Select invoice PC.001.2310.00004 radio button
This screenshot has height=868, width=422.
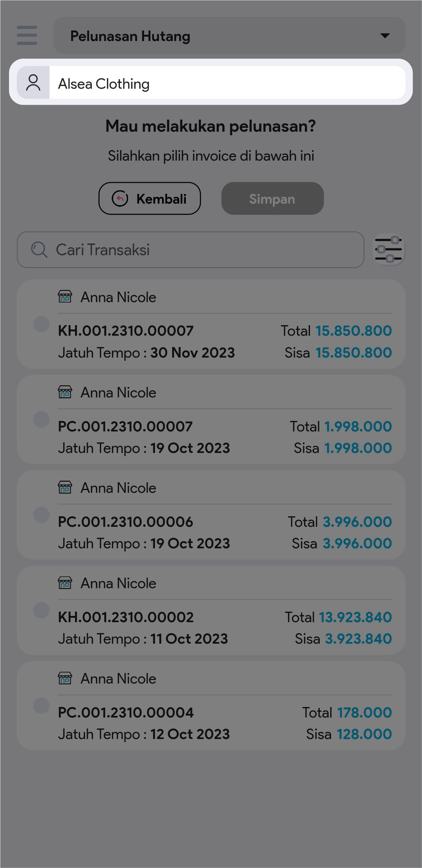[41, 705]
